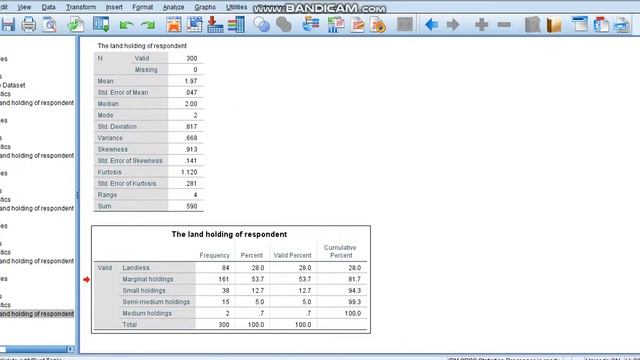Click the Total row label
The width and height of the screenshot is (640, 360).
[129, 325]
